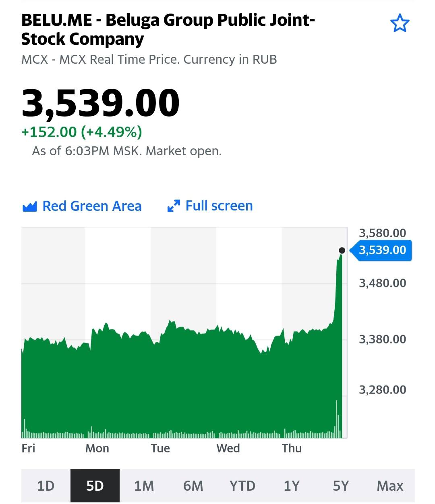The height and width of the screenshot is (504, 435).
Task: Click the BELU.ME Beluga Group title
Action: pos(168,29)
